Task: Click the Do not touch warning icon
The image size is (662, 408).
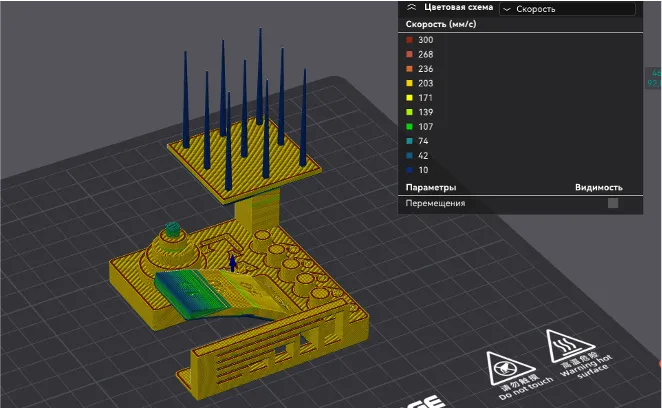Action: (x=506, y=369)
